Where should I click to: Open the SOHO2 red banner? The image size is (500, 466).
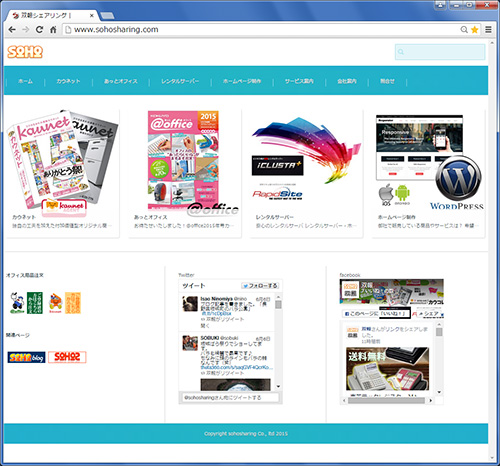[x=67, y=357]
